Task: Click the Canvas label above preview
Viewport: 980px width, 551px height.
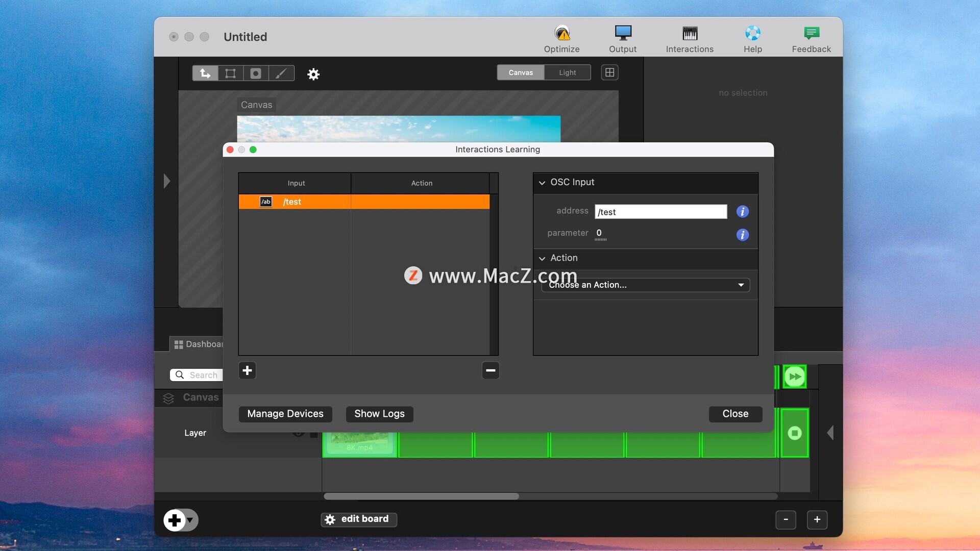Action: tap(256, 105)
